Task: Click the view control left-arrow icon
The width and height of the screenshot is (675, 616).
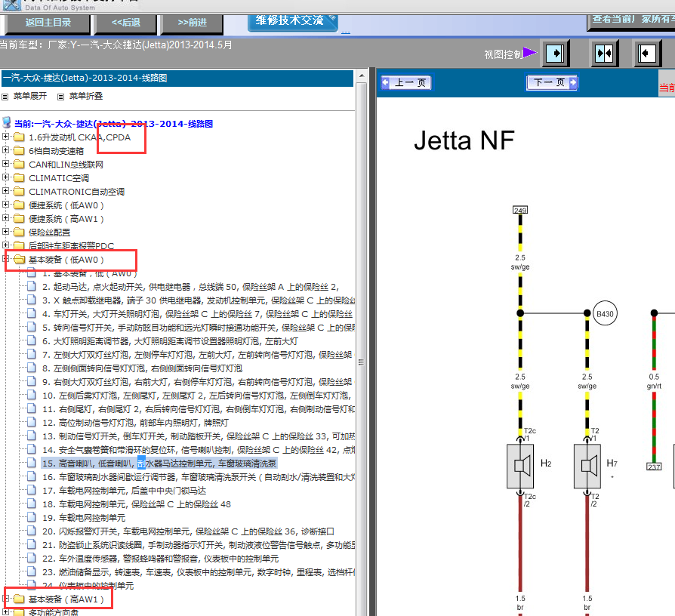Action: [646, 54]
